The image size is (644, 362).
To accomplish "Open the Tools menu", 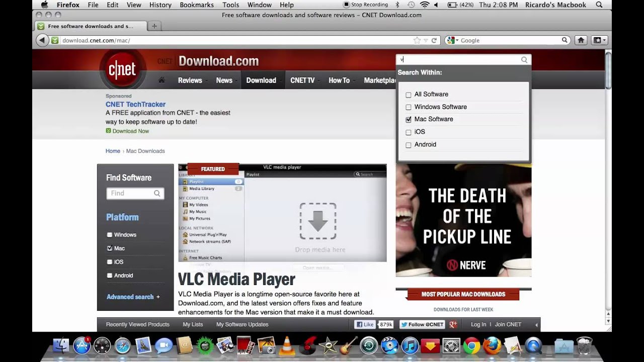I will pos(230,5).
